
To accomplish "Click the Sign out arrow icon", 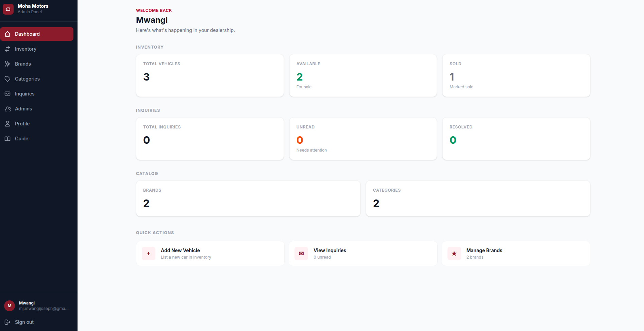I will click(7, 322).
